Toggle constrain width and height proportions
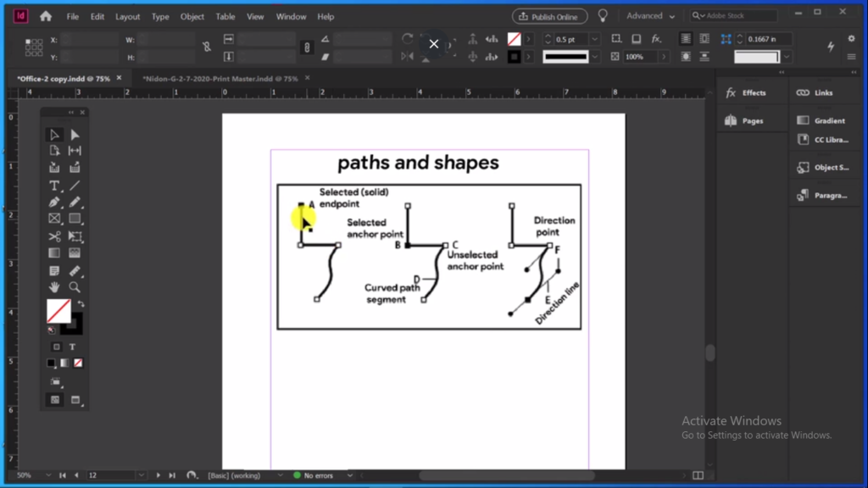The width and height of the screenshot is (868, 488). click(x=207, y=47)
